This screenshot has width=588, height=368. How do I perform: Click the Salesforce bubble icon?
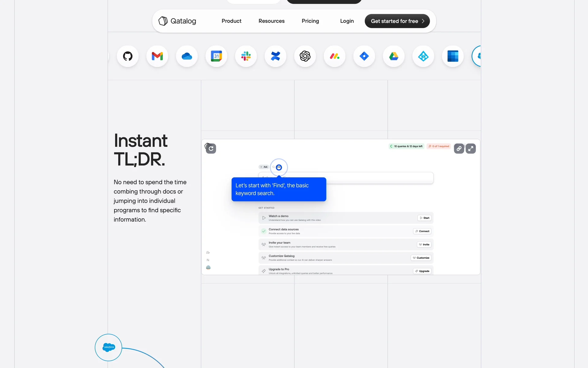tap(108, 347)
